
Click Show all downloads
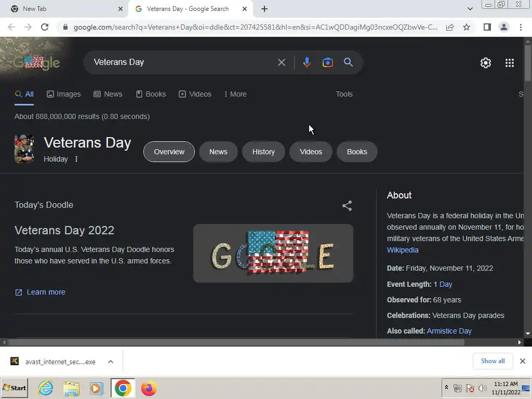(493, 361)
